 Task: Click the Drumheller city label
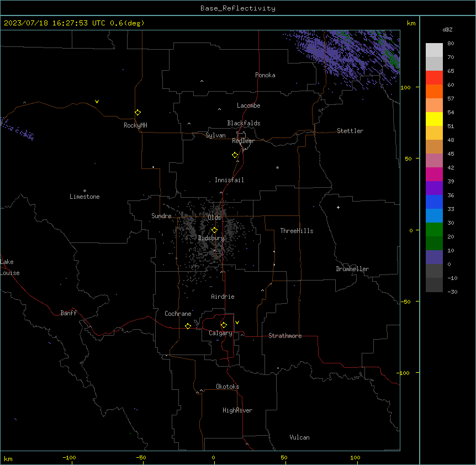point(352,269)
